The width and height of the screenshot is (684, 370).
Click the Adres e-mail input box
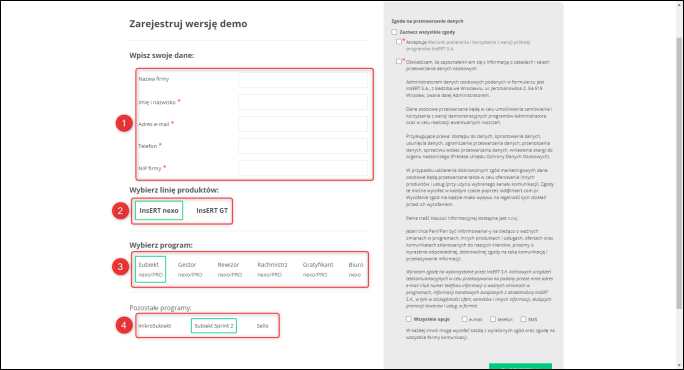coord(303,124)
